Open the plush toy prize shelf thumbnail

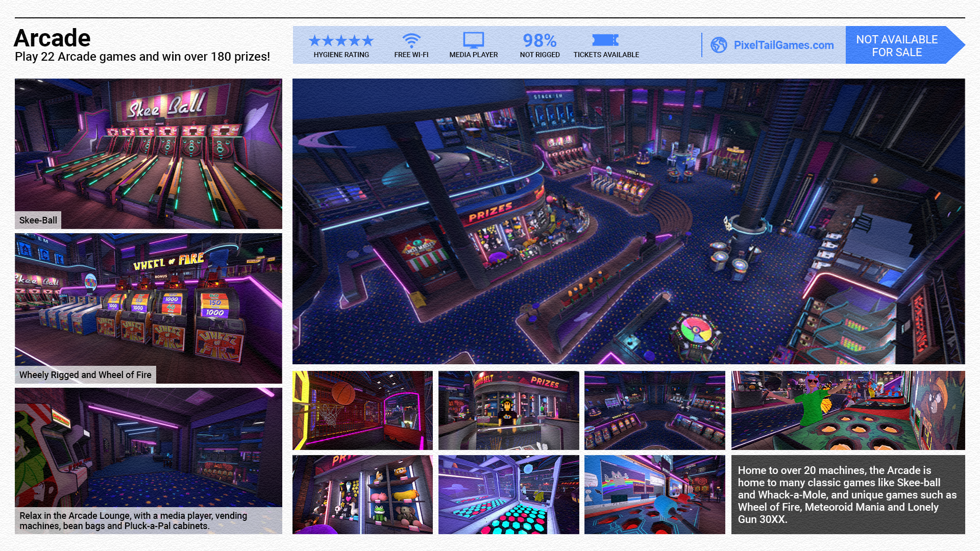(x=362, y=494)
